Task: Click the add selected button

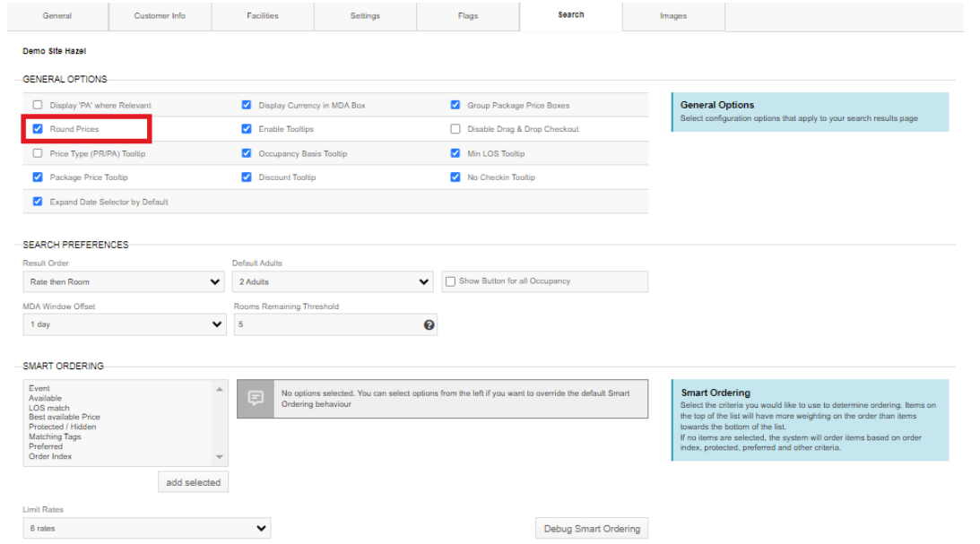Action: point(193,482)
